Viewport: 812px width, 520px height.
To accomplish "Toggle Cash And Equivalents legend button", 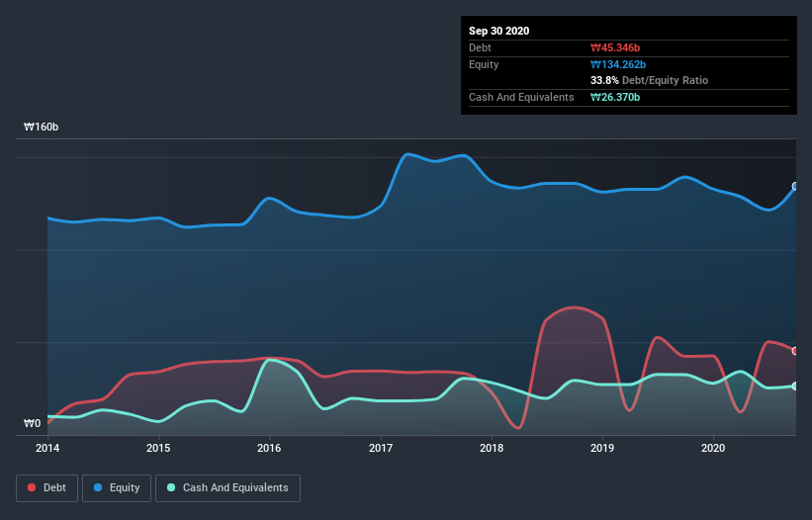I will pyautogui.click(x=227, y=488).
